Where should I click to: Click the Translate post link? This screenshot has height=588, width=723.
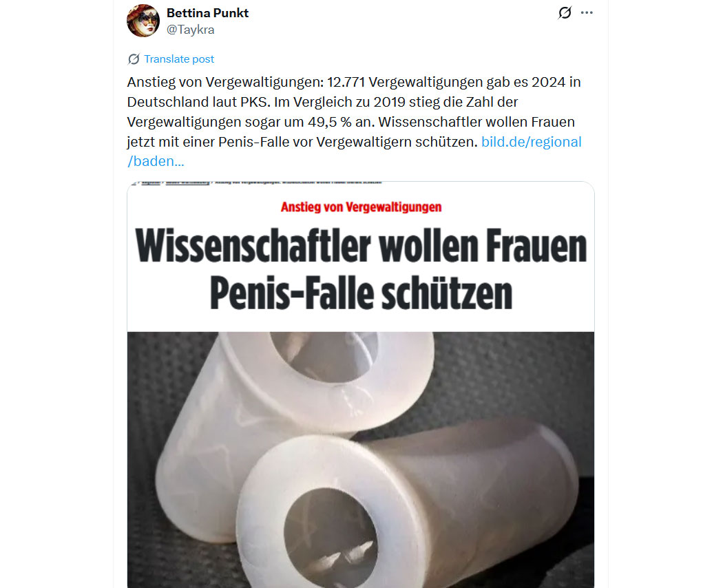179,59
